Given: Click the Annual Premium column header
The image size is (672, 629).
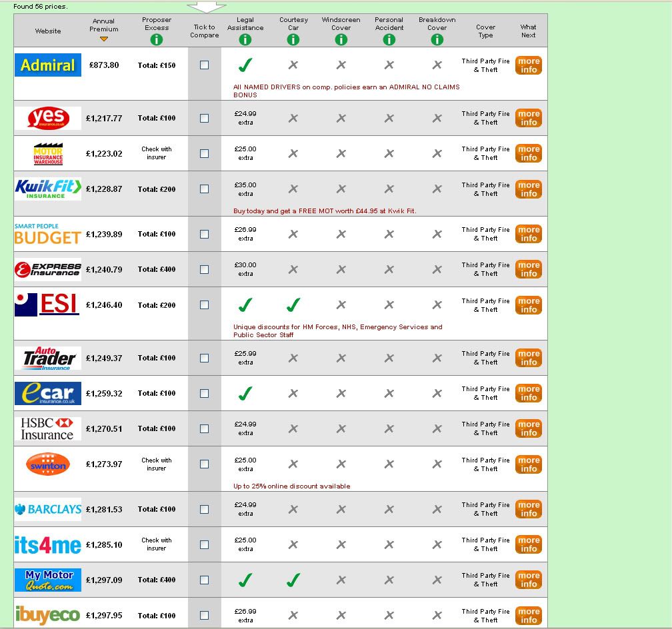Looking at the screenshot, I should (x=103, y=25).
